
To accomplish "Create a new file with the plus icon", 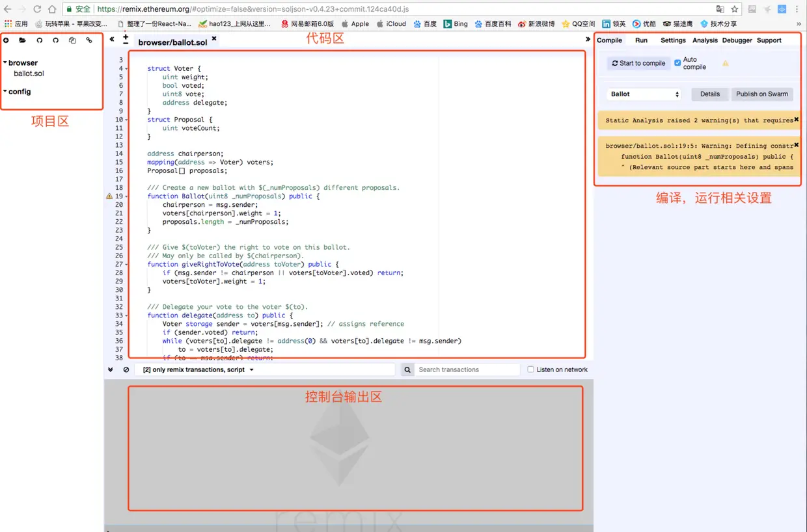I will (x=6, y=40).
